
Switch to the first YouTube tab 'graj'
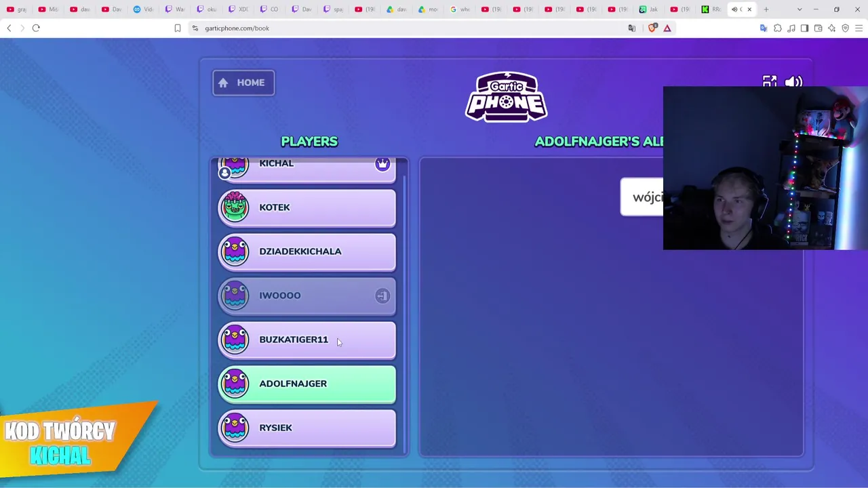[x=16, y=9]
